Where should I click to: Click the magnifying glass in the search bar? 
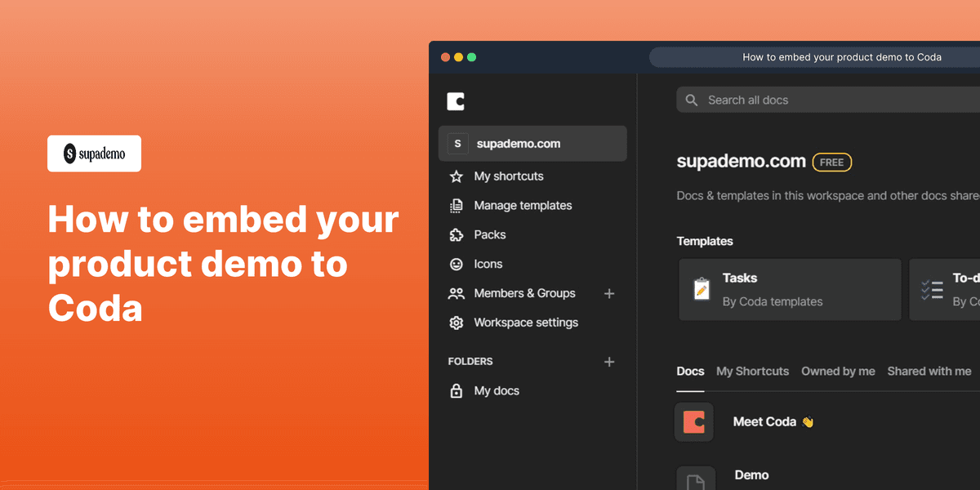tap(691, 100)
